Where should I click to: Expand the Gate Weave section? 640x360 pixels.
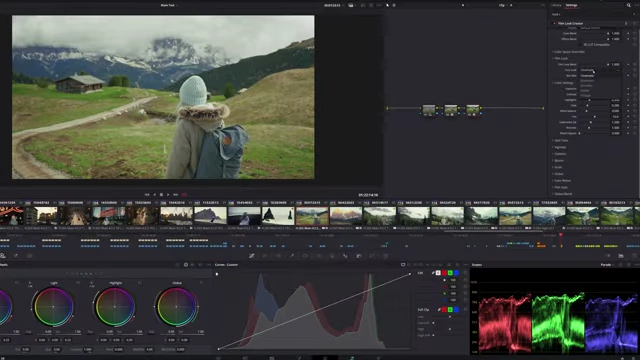coord(562,180)
